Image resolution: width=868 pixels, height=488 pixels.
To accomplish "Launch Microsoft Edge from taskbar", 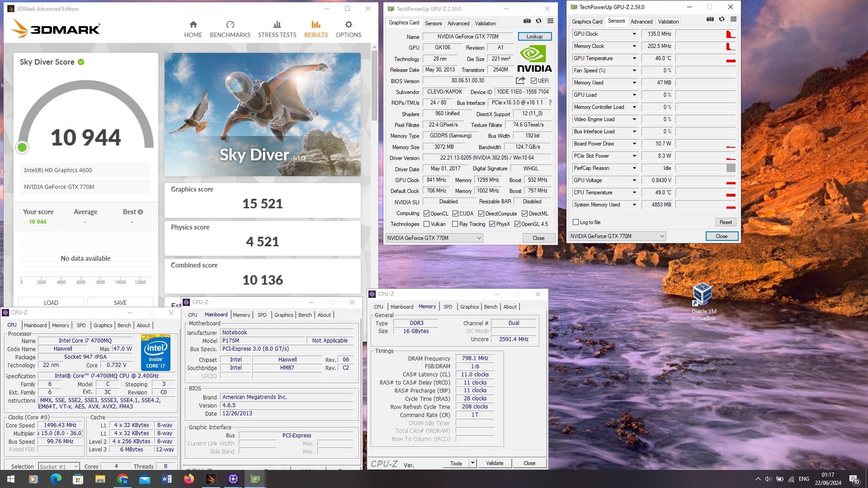I will pyautogui.click(x=56, y=479).
